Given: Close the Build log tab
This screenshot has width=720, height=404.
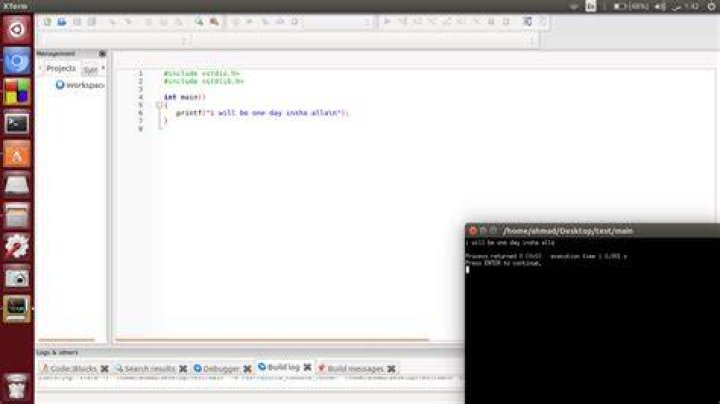Looking at the screenshot, I should coord(307,367).
